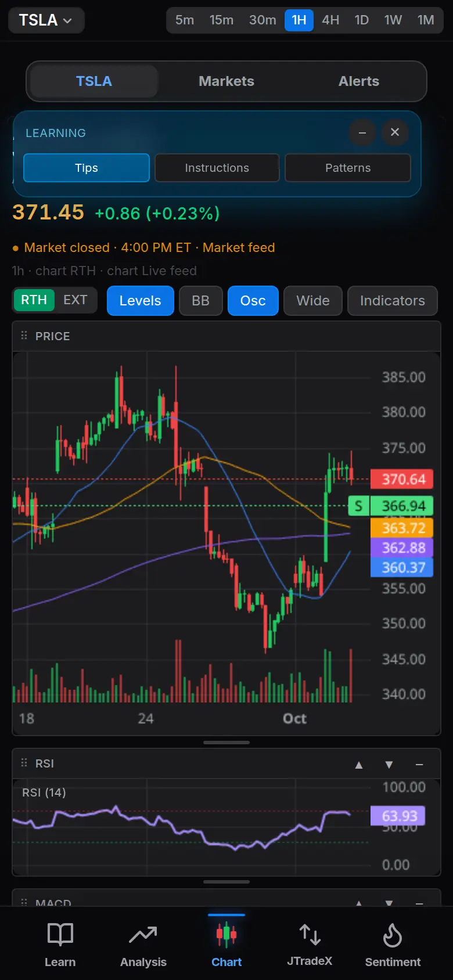Viewport: 453px width, 980px height.
Task: Click the 18 date axis label
Action: [27, 719]
